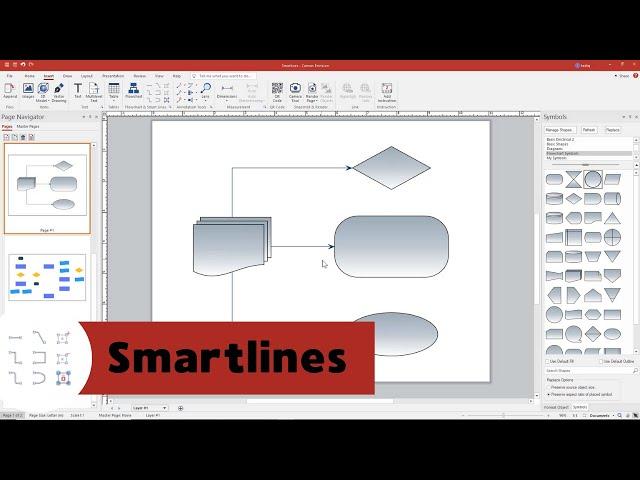Switch to Master Pages tab in navigator
Screen dimensions: 640x480
(x=28, y=127)
